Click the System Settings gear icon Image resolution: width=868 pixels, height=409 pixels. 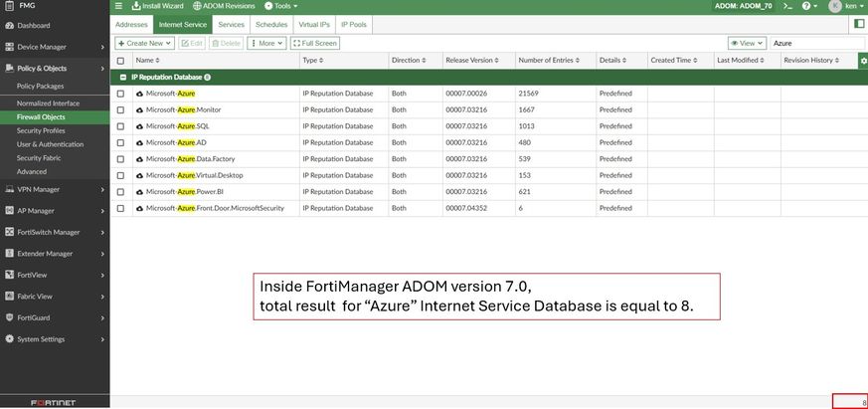(8, 339)
